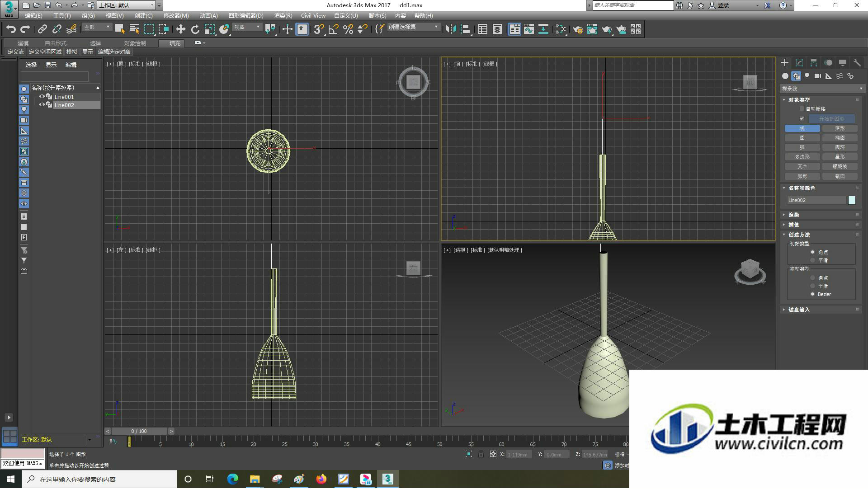Select 平滑 under 初始类型

812,260
